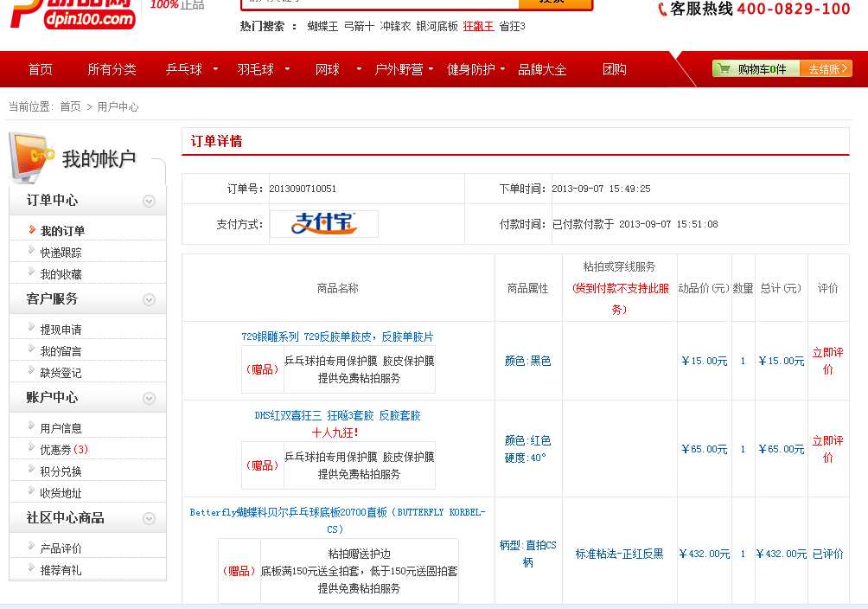This screenshot has height=609, width=868.
Task: Select 快递跟踪 in the sidebar
Action: (x=61, y=253)
